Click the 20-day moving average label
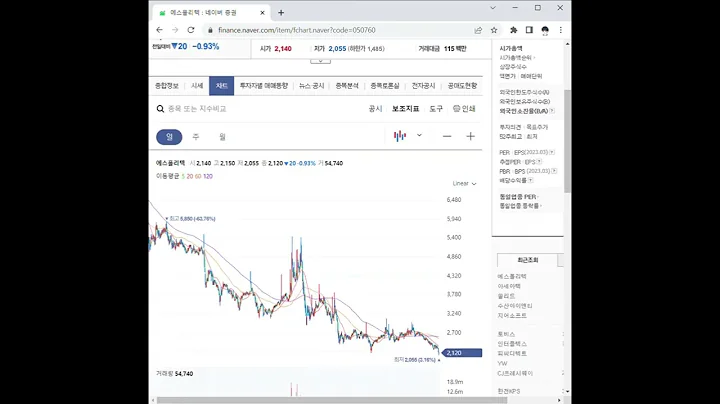720x404 pixels. (x=190, y=176)
